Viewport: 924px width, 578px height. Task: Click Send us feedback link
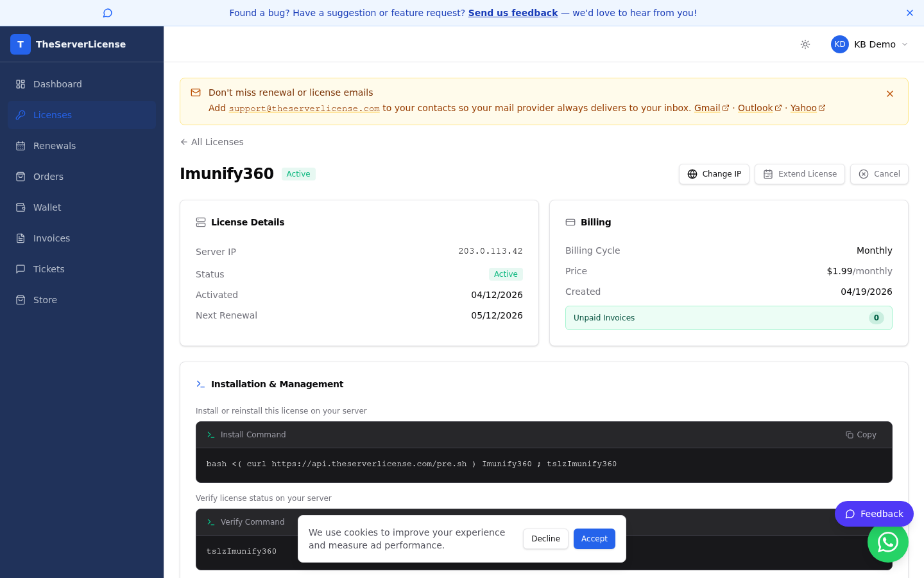(x=513, y=13)
